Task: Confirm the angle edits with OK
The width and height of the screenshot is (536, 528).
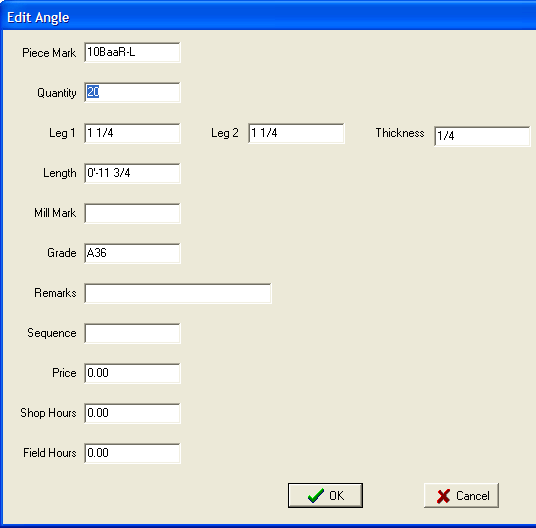Action: coord(325,496)
